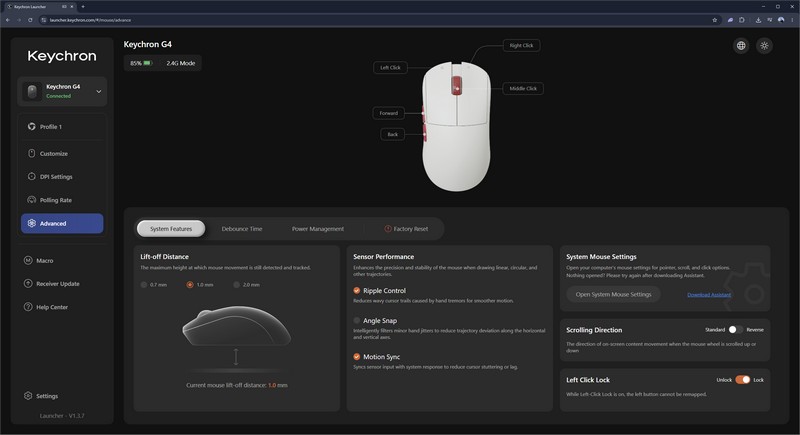Reload the page with browser refresh icon
This screenshot has width=800, height=435.
(x=30, y=20)
